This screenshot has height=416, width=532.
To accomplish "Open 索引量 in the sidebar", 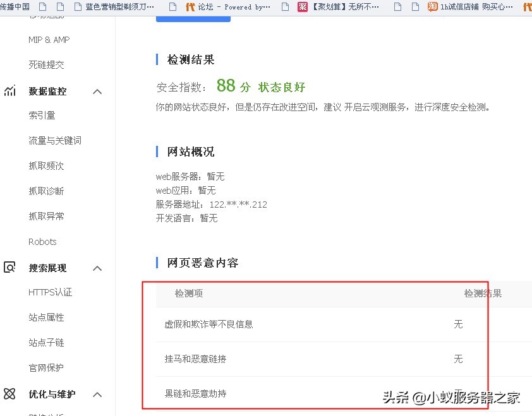I will (43, 115).
